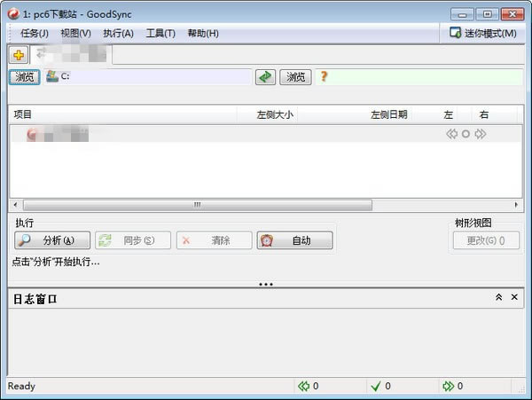Open the 帮助(H) menu
Viewport: 532px width, 400px height.
(x=203, y=33)
